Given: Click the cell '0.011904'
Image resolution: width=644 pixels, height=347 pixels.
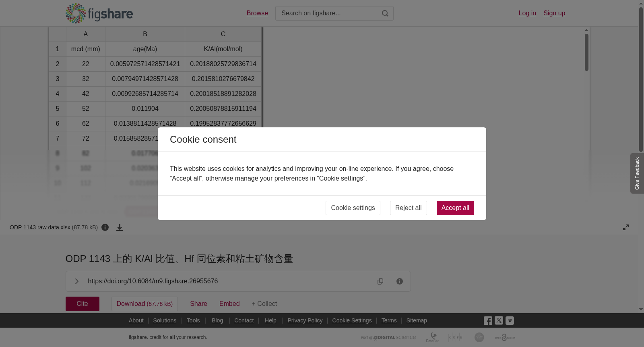Looking at the screenshot, I should click(x=145, y=109).
